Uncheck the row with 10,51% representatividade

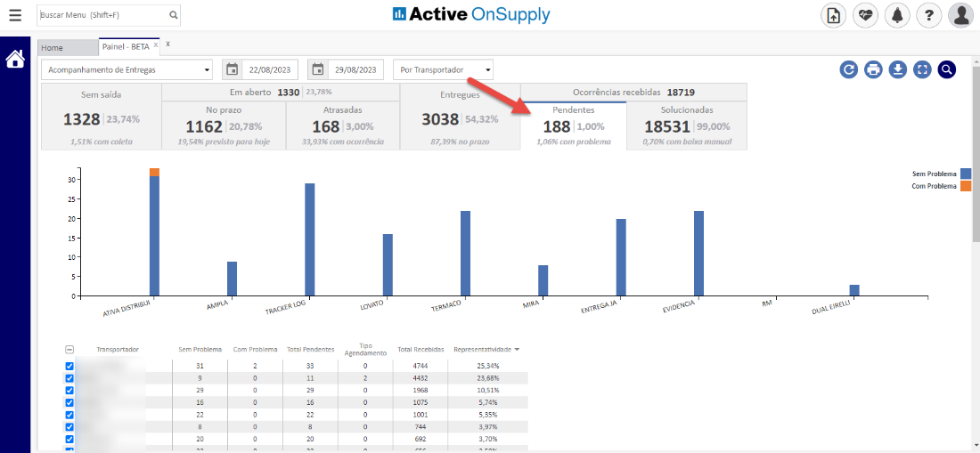tap(69, 390)
